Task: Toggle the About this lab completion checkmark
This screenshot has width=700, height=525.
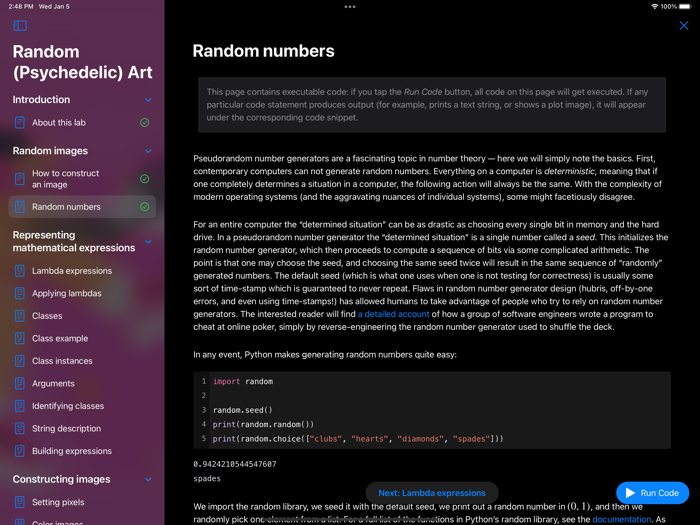Action: tap(145, 123)
